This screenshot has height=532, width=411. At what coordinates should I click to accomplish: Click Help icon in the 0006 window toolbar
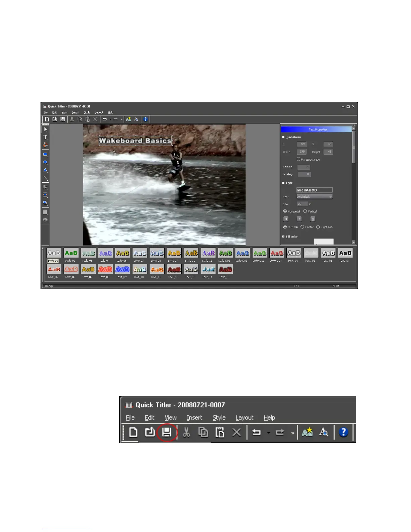(145, 119)
